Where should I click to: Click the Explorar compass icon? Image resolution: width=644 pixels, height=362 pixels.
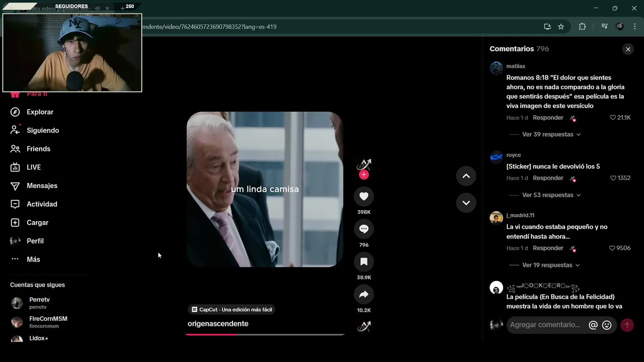pyautogui.click(x=15, y=112)
